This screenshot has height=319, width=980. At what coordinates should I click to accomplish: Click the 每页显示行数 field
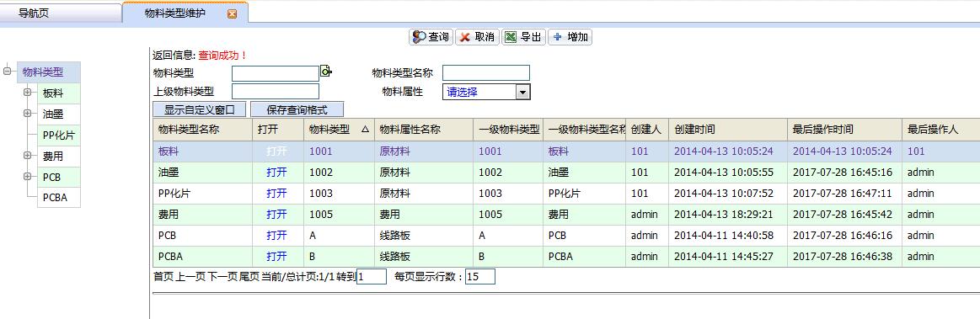[x=480, y=277]
